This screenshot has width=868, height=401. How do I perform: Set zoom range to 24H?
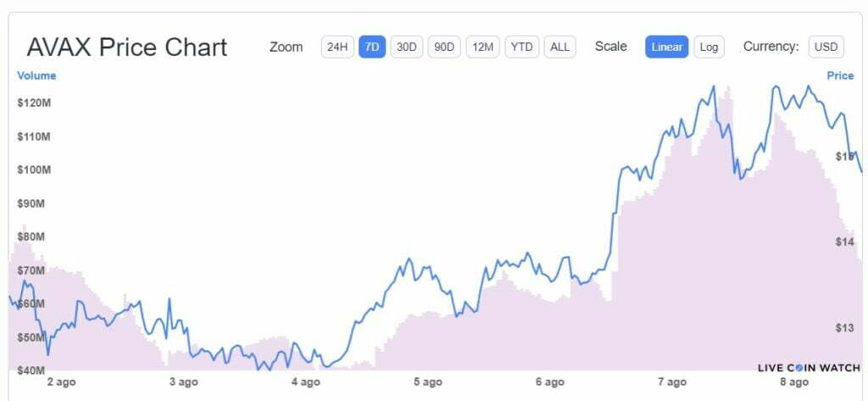[x=337, y=47]
